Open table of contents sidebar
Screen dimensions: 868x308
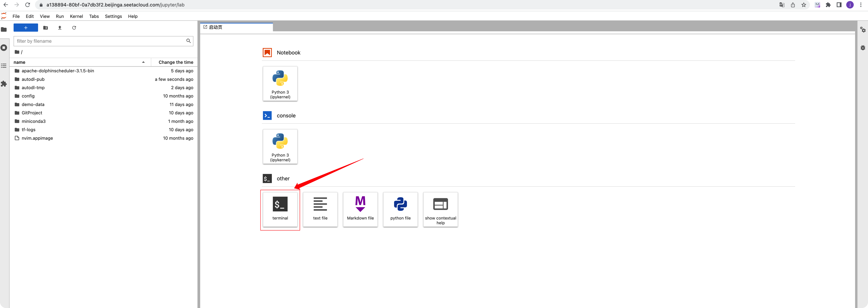point(4,66)
